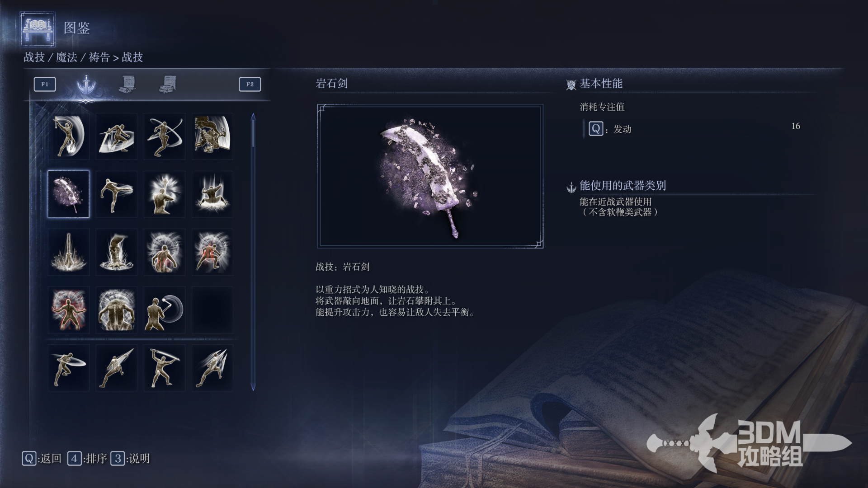This screenshot has width=868, height=488.
Task: Select the upward thrust skill in bottom row
Action: click(x=116, y=368)
